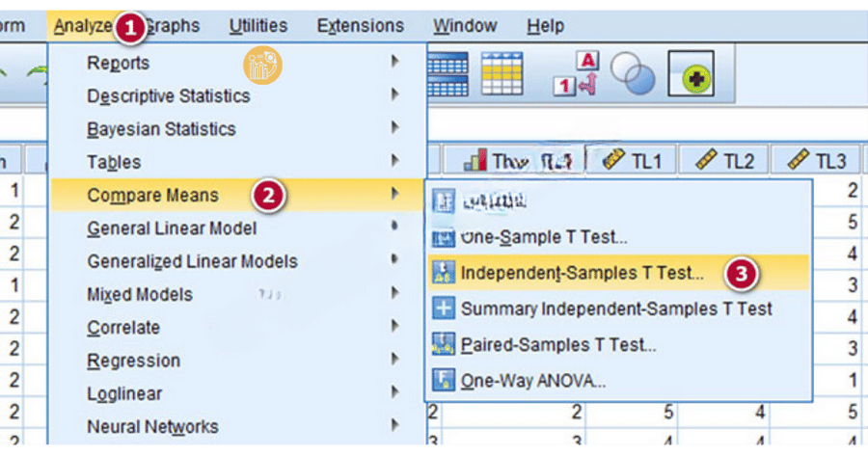Click the Regression submenu arrow

tap(394, 359)
